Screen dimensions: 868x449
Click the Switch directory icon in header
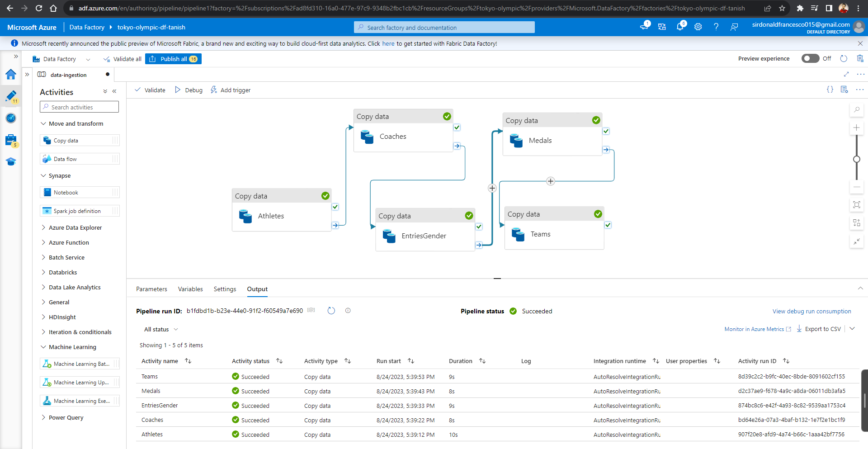coord(662,27)
